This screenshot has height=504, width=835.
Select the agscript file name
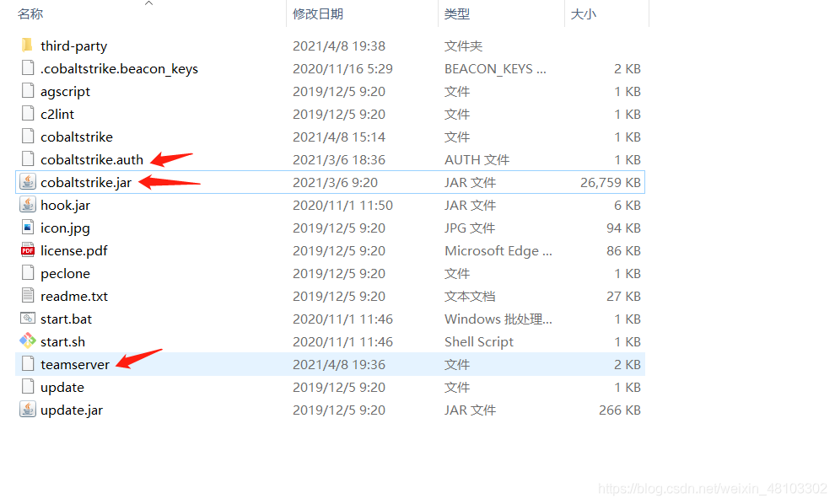[x=66, y=92]
